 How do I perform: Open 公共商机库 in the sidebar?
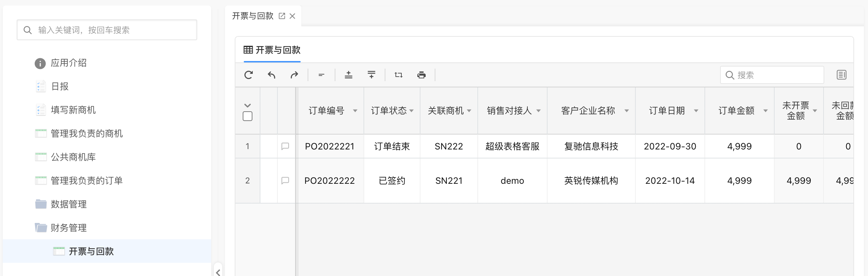click(x=73, y=157)
